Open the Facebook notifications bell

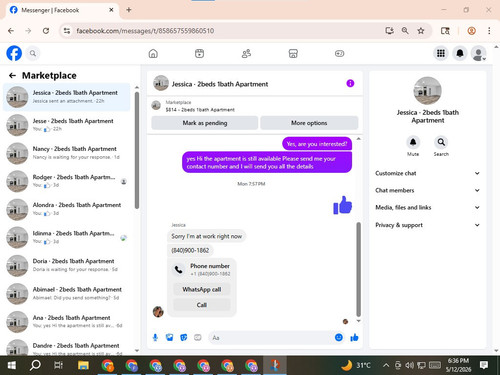coord(460,53)
